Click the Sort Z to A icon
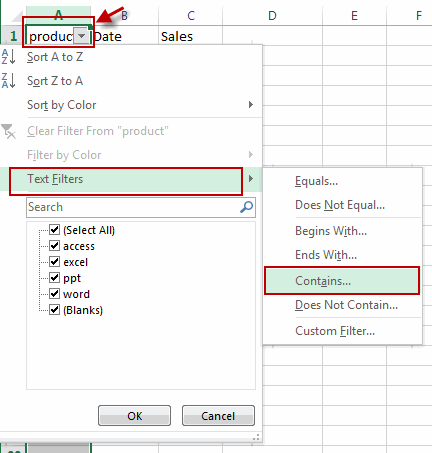 tap(8, 81)
